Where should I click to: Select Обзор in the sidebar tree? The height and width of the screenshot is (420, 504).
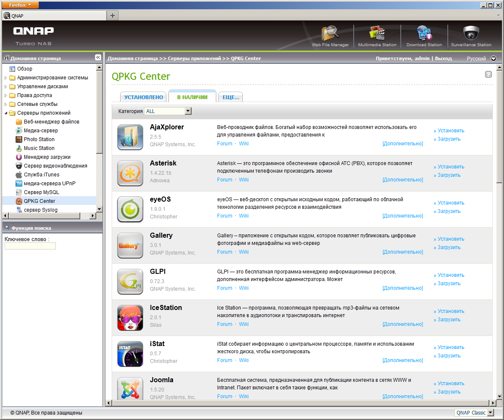point(25,69)
